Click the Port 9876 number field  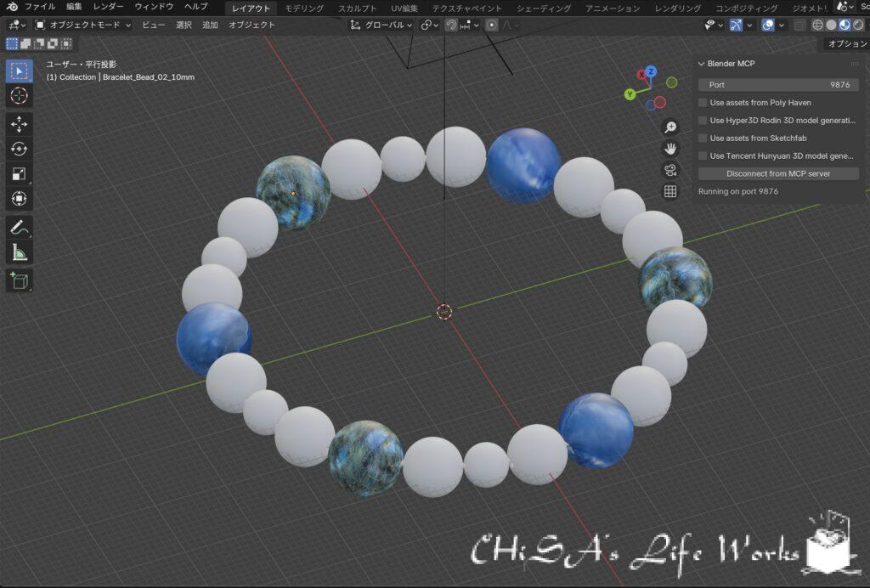pyautogui.click(x=778, y=85)
